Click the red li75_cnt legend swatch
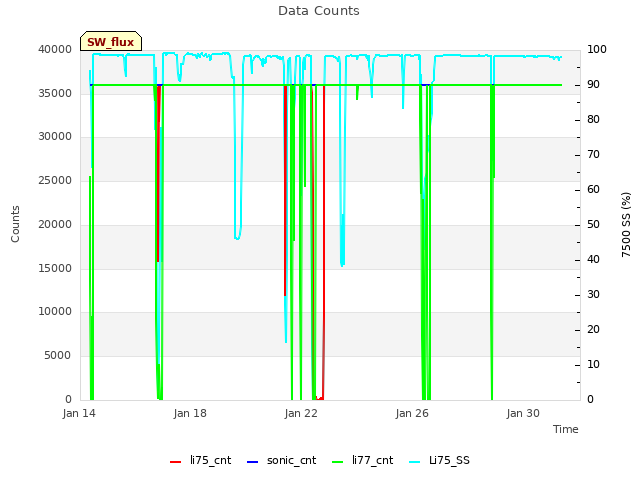The width and height of the screenshot is (640, 480). point(176,462)
